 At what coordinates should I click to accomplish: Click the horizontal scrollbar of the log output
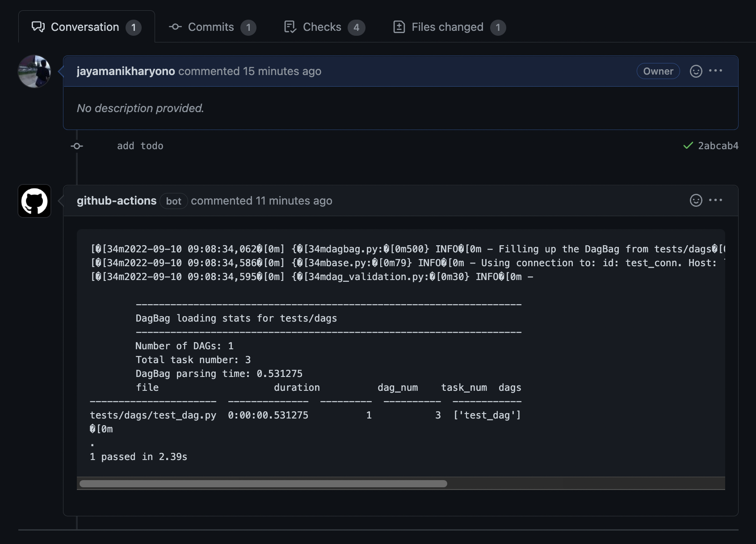pos(263,484)
